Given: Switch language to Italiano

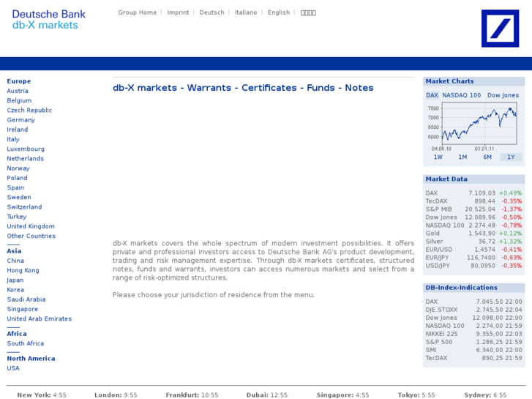Looking at the screenshot, I should (x=246, y=12).
